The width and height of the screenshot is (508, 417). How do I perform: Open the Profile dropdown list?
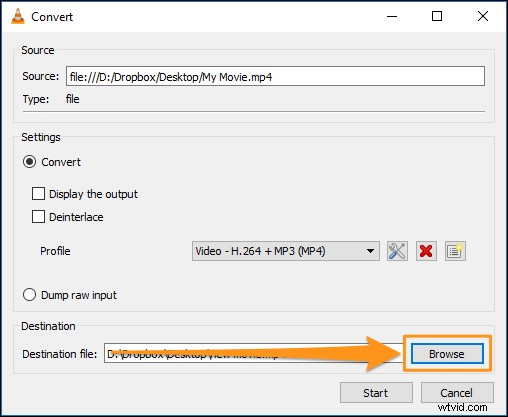tap(286, 251)
